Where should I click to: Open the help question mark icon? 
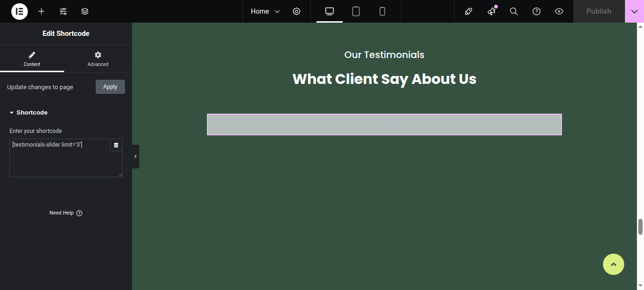coord(537,11)
